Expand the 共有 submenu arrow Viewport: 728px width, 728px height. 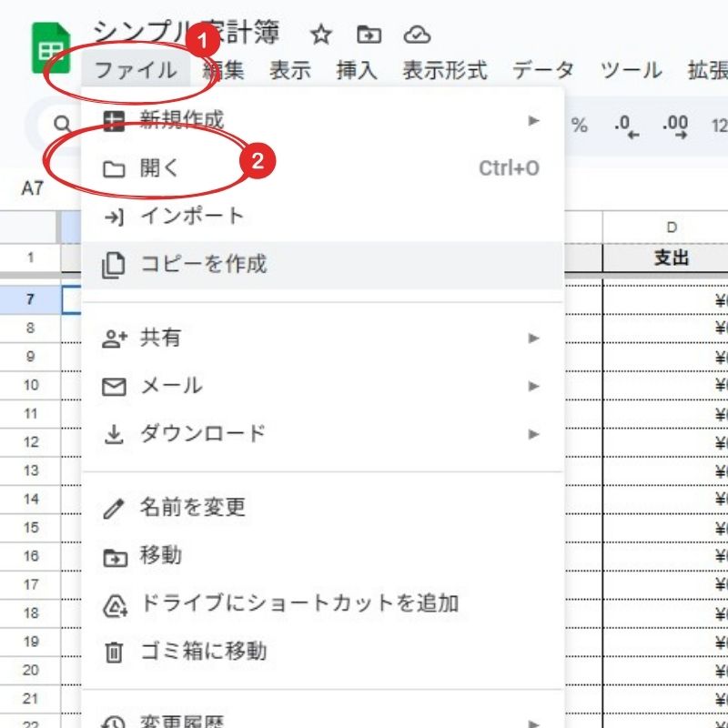(x=533, y=338)
